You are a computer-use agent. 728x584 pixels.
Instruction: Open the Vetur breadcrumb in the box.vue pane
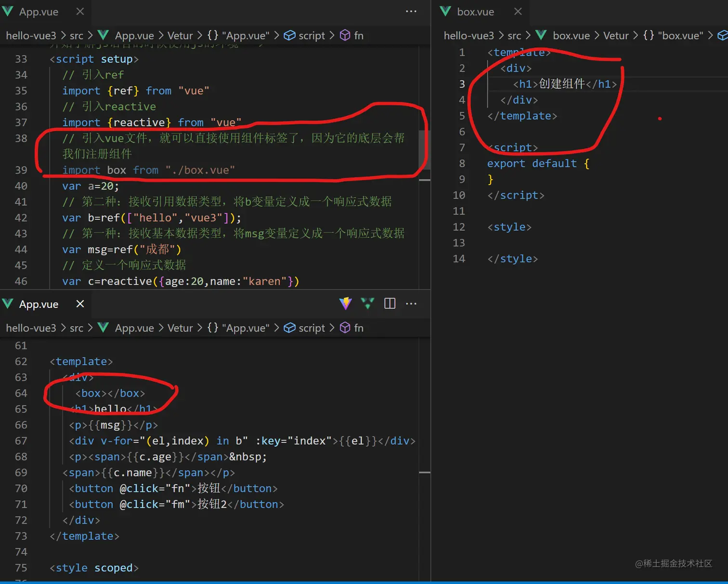[x=616, y=36]
